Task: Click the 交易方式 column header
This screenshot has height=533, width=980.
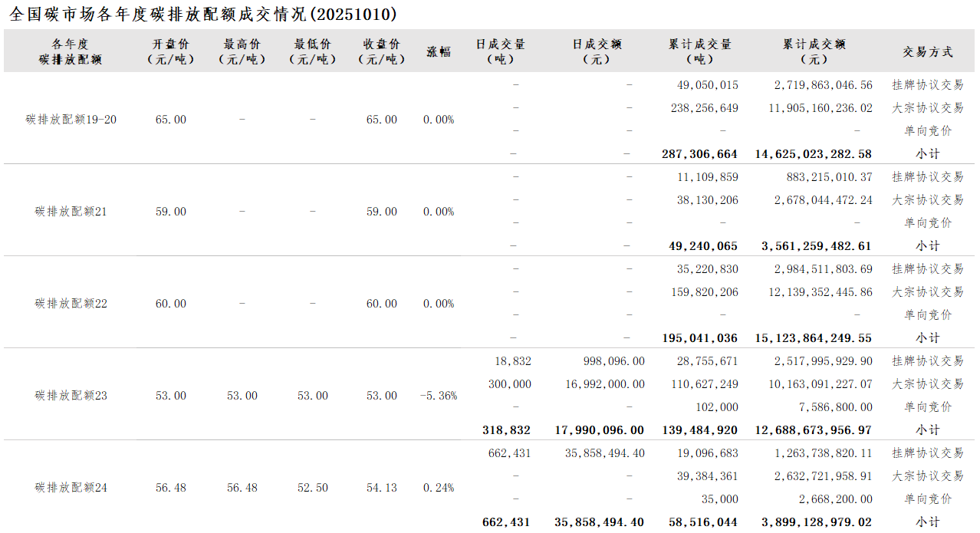Action: 927,52
